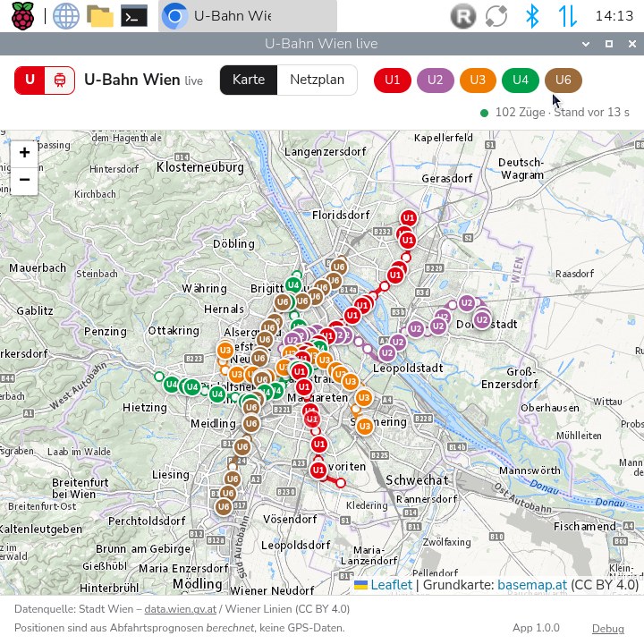The height and width of the screenshot is (644, 644).
Task: Open the Bluetooth tray menu
Action: (532, 16)
